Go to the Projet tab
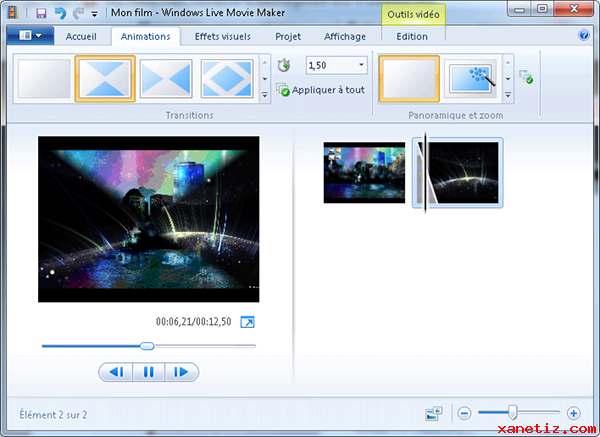Image resolution: width=600 pixels, height=437 pixels. [x=288, y=36]
